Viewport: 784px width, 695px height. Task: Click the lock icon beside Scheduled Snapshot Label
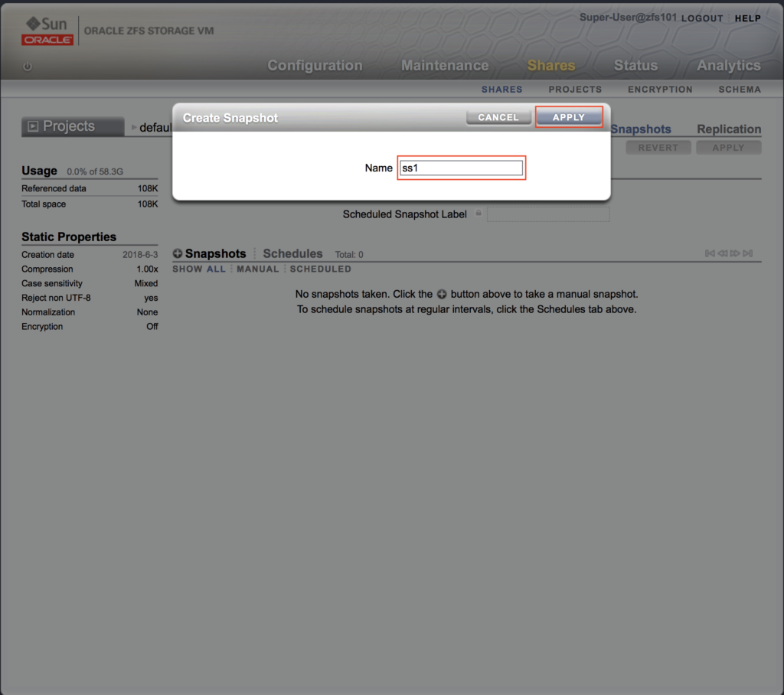tap(479, 214)
